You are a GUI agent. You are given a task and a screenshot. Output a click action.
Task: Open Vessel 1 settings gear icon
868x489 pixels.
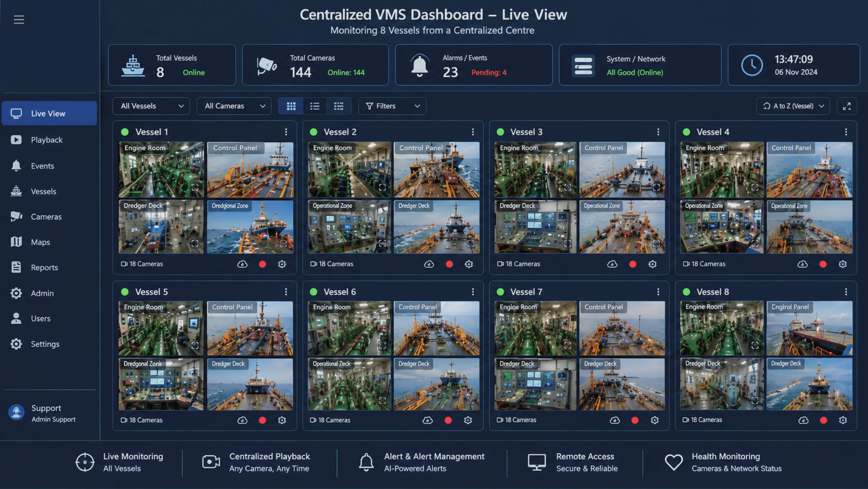coord(282,264)
